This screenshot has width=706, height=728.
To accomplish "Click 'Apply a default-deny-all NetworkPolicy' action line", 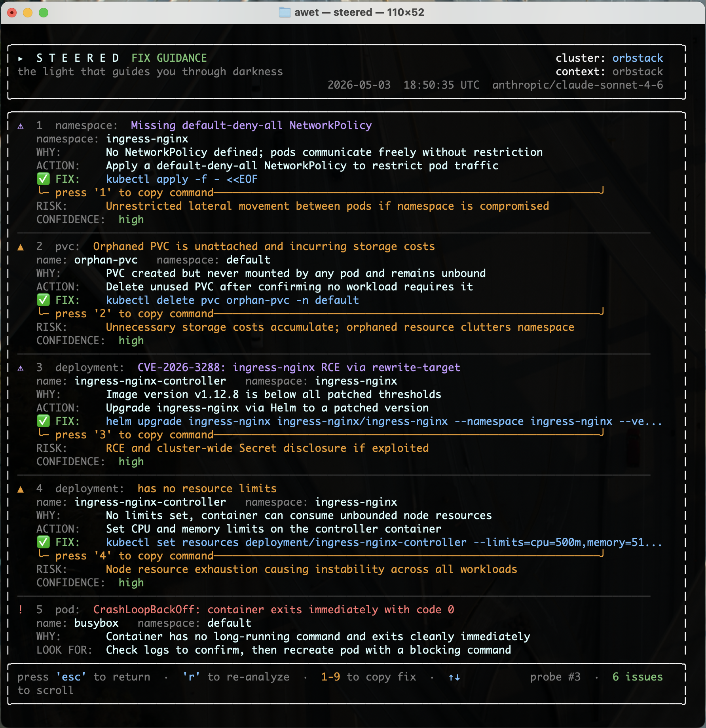I will [302, 166].
